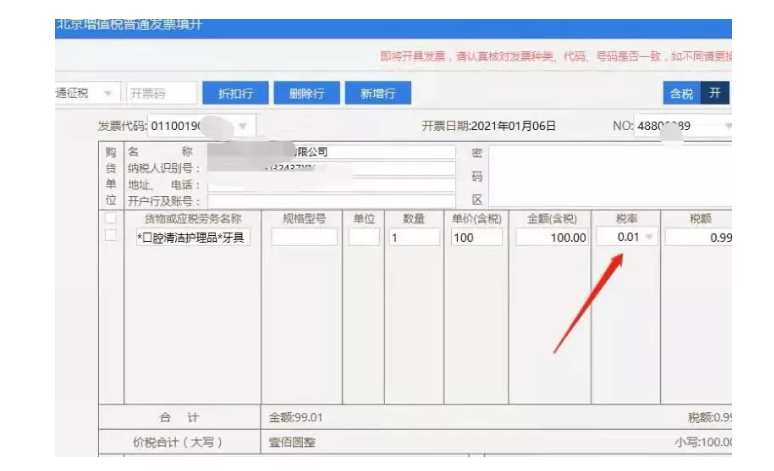This screenshot has height=471, width=774.
Task: Click the 开票日期:2021年01月06日 text
Action: pos(489,126)
